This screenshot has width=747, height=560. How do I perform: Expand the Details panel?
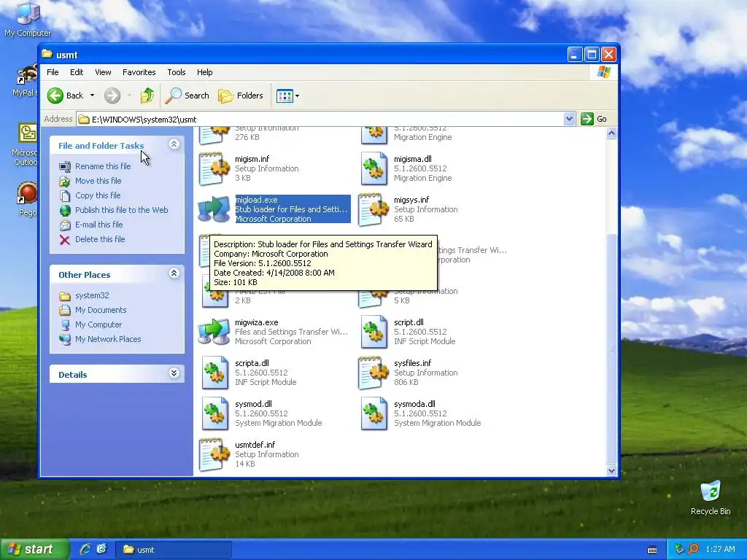[x=174, y=373]
